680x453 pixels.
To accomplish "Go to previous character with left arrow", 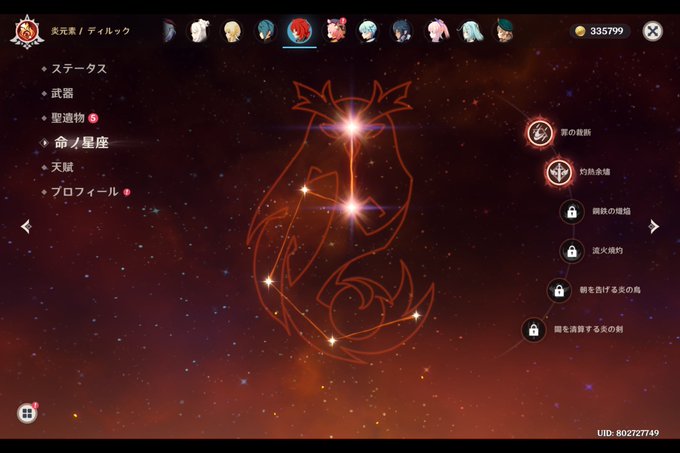I will (x=26, y=226).
